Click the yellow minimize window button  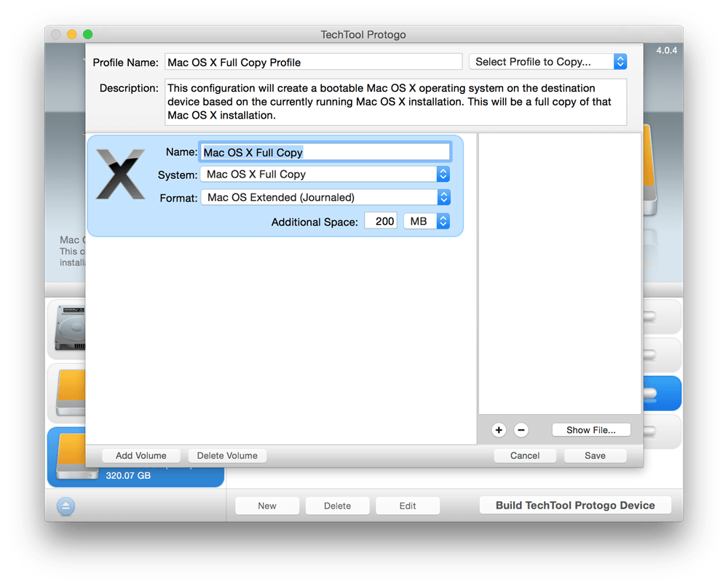(72, 34)
